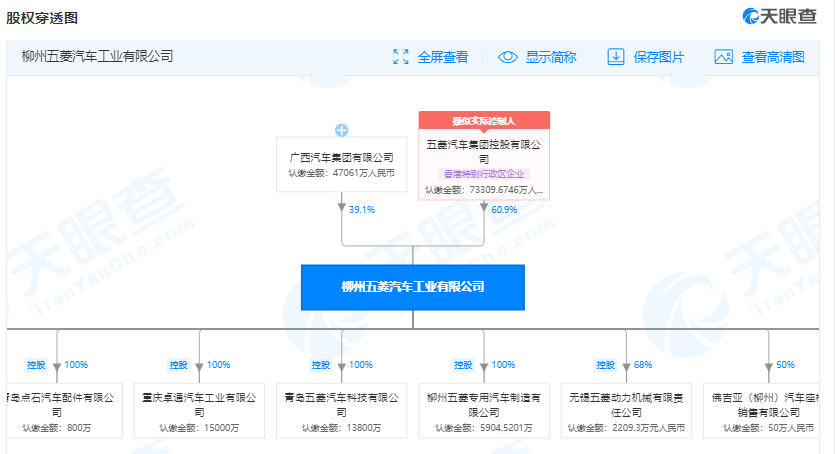Click the eye icon for 显示简称
Image resolution: width=835 pixels, height=454 pixels.
point(508,57)
